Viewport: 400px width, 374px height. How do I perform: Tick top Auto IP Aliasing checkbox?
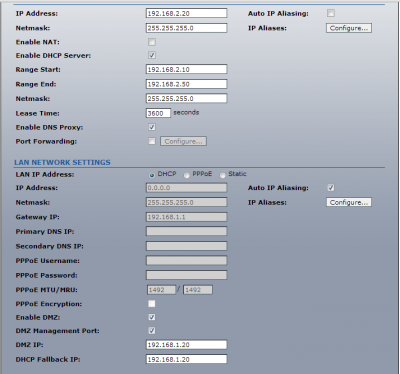coord(331,13)
